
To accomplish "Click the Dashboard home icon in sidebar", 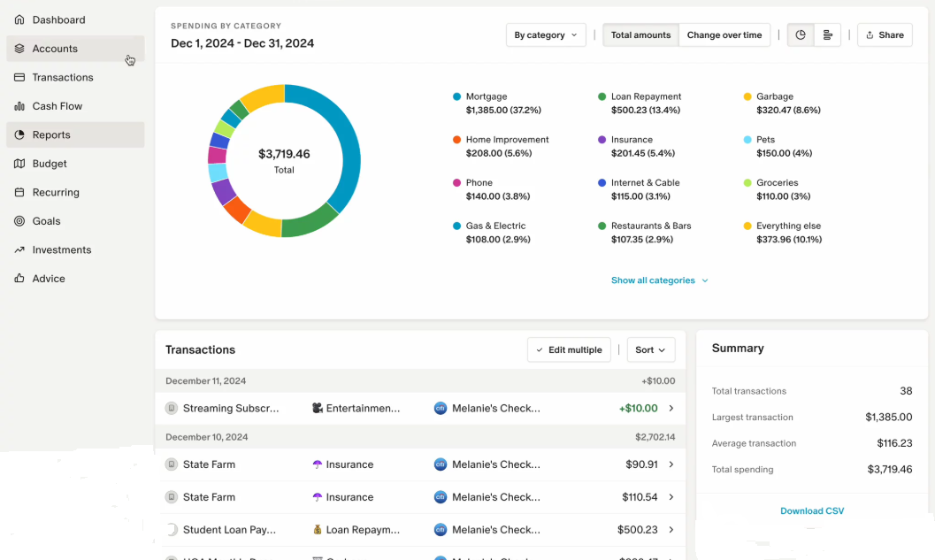I will click(19, 19).
